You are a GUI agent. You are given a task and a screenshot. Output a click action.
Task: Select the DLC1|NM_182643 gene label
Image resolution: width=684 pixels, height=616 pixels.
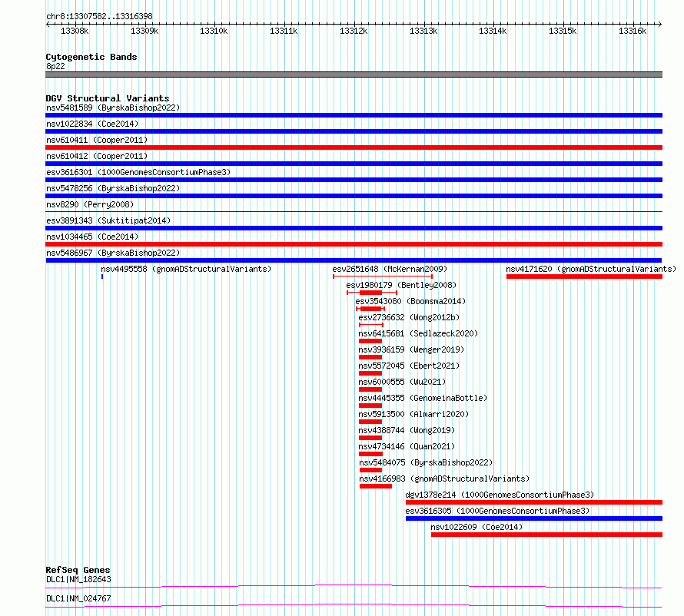(78, 579)
